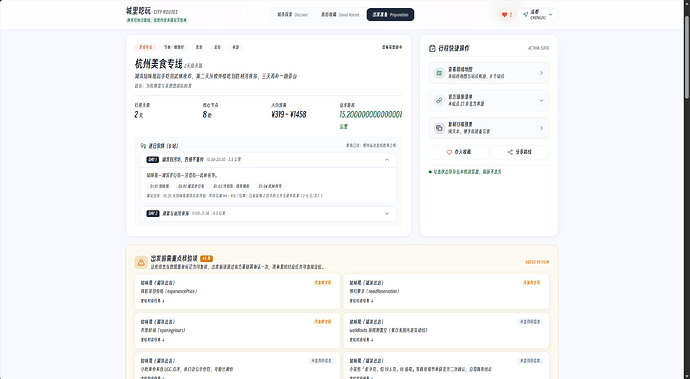Screen dimensions: 690x379
Task: Click the save to favorites button
Action: point(459,152)
